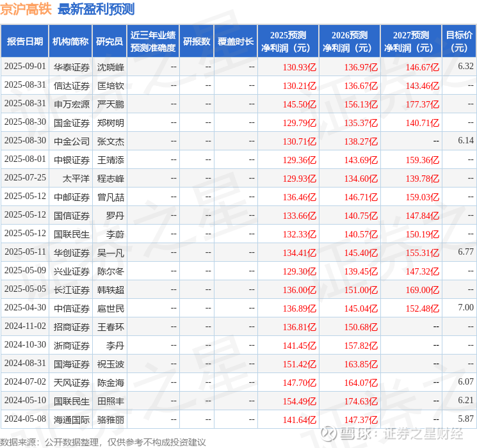
Task: Click target price 5.87
Action: tap(465, 419)
